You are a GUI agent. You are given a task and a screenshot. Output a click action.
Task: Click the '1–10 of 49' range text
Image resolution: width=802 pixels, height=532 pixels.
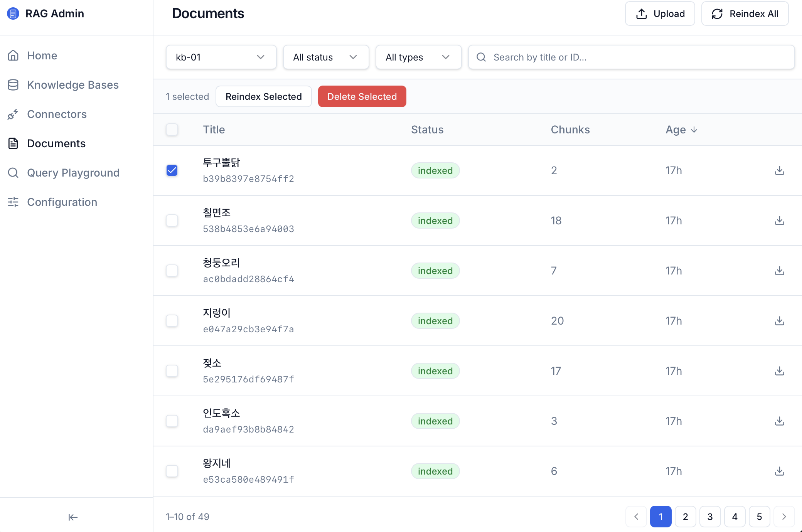click(x=187, y=517)
